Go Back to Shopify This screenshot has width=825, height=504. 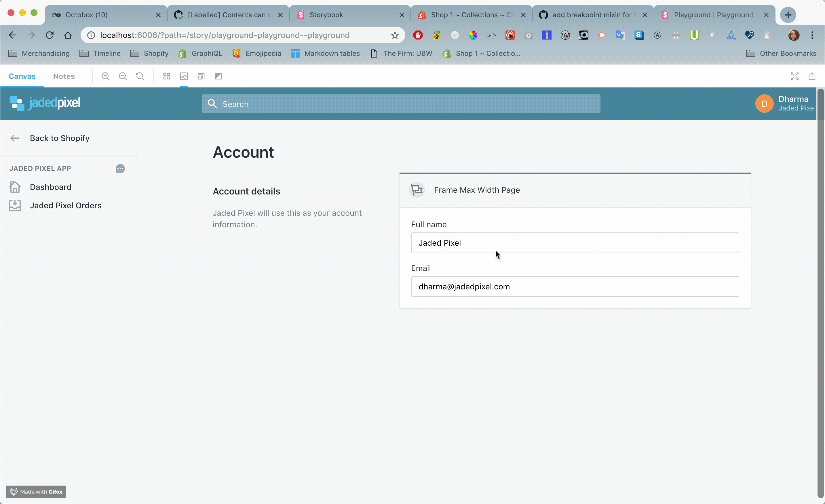(59, 138)
